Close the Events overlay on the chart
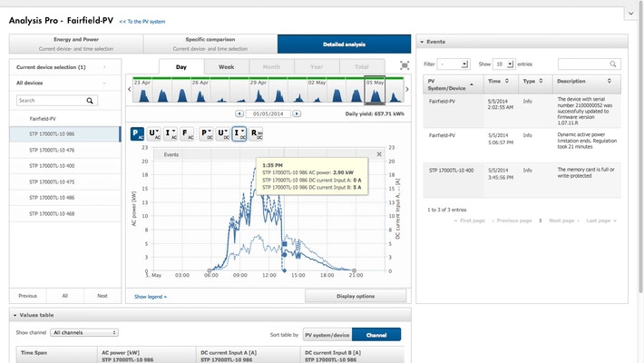Screen dimensions: 644x363 click(x=379, y=154)
